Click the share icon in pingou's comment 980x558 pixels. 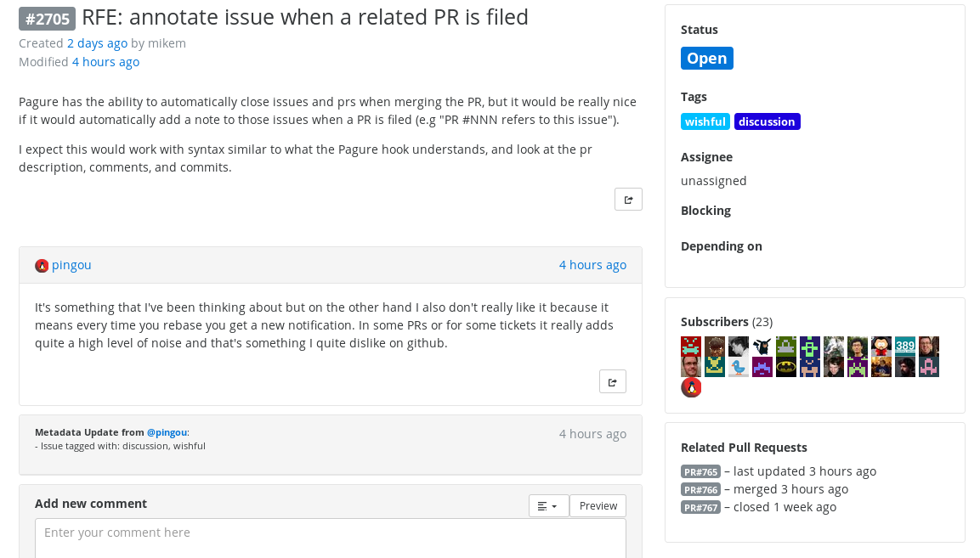[613, 382]
